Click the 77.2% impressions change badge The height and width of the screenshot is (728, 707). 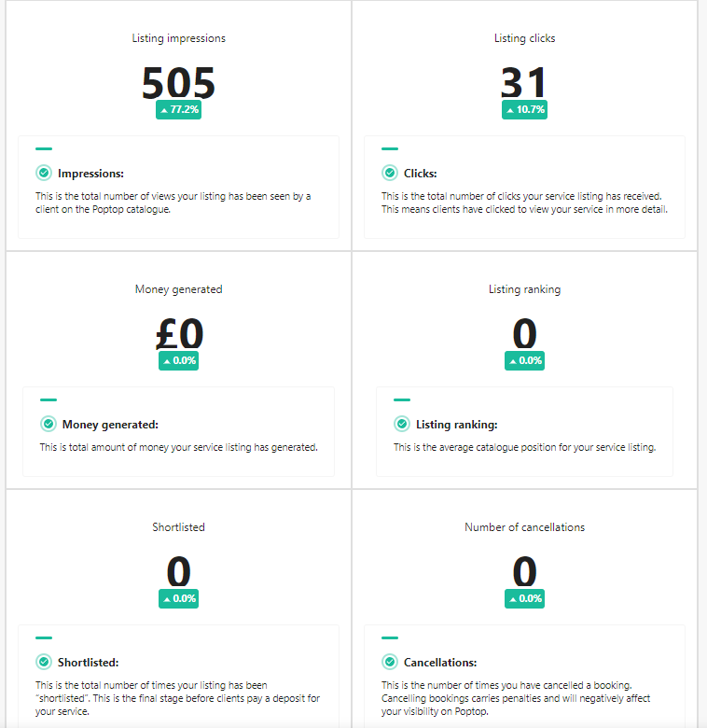pyautogui.click(x=179, y=109)
